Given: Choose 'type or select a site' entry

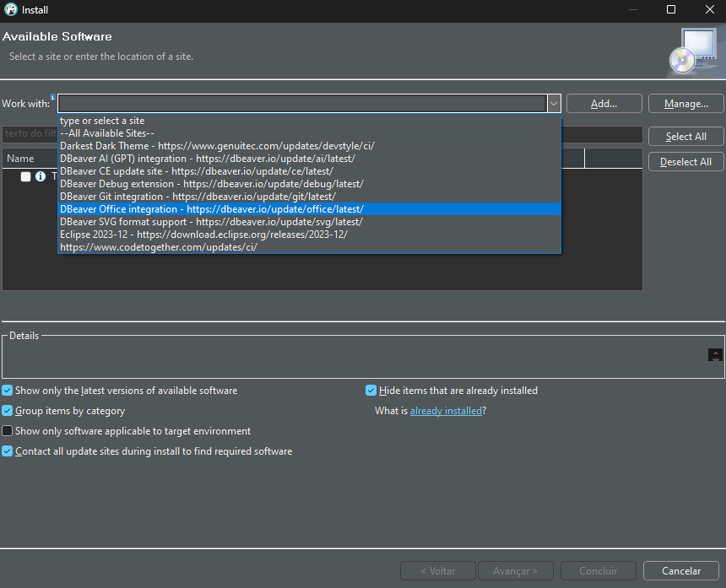Looking at the screenshot, I should pos(309,121).
